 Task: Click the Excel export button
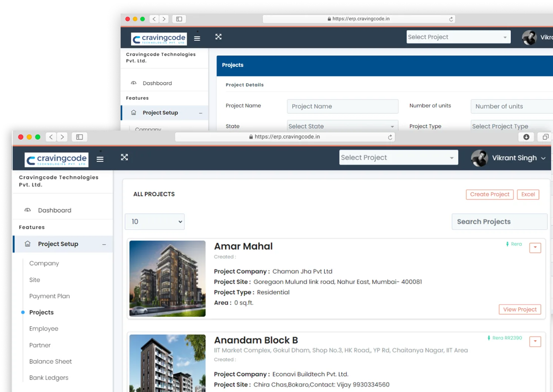coord(528,194)
